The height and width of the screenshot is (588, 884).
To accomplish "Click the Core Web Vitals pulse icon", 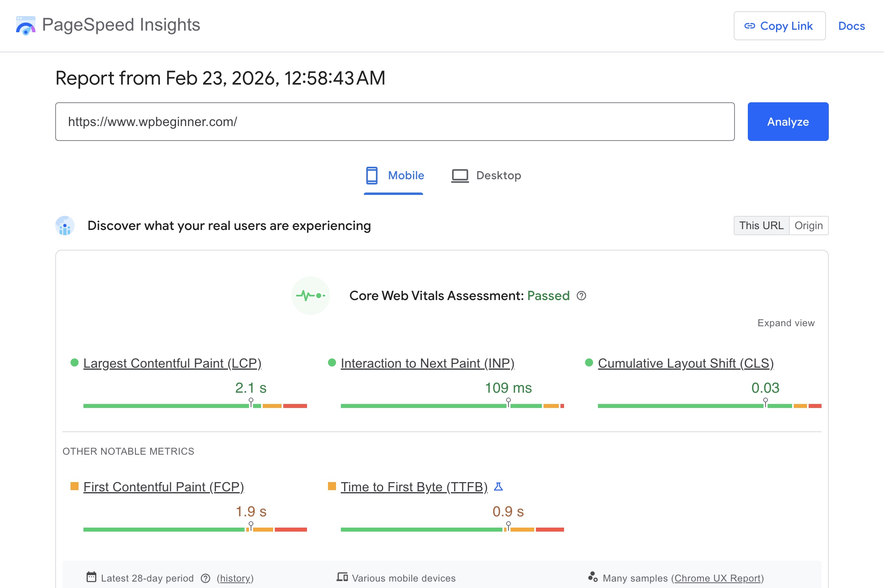I will [310, 295].
